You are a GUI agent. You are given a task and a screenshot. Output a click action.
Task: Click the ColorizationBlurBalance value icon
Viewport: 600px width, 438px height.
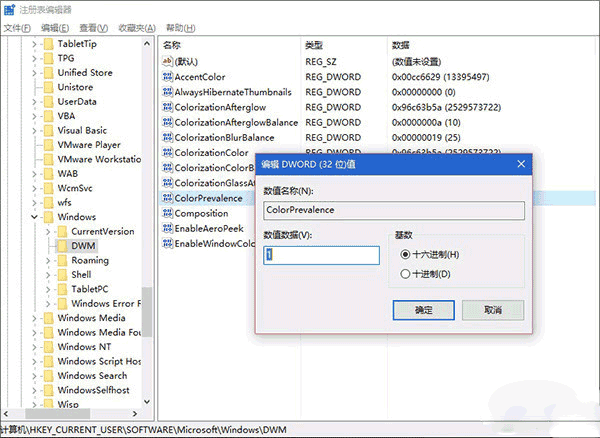[167, 137]
